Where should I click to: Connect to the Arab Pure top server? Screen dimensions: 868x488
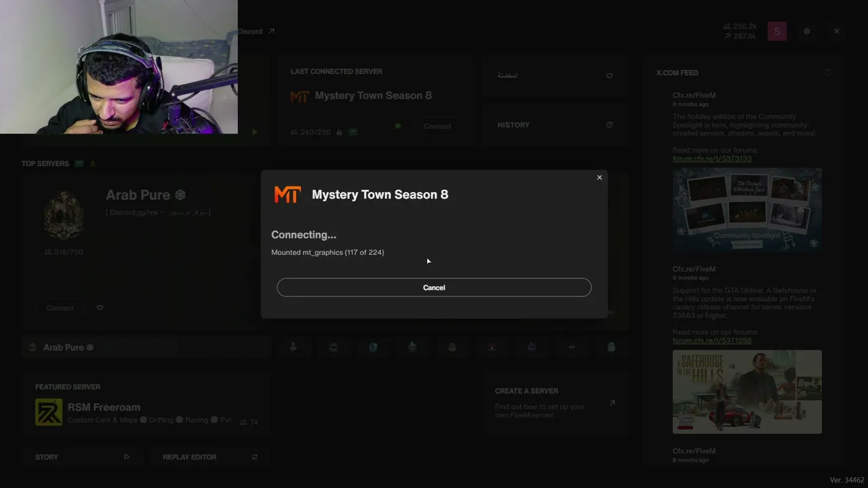point(60,308)
